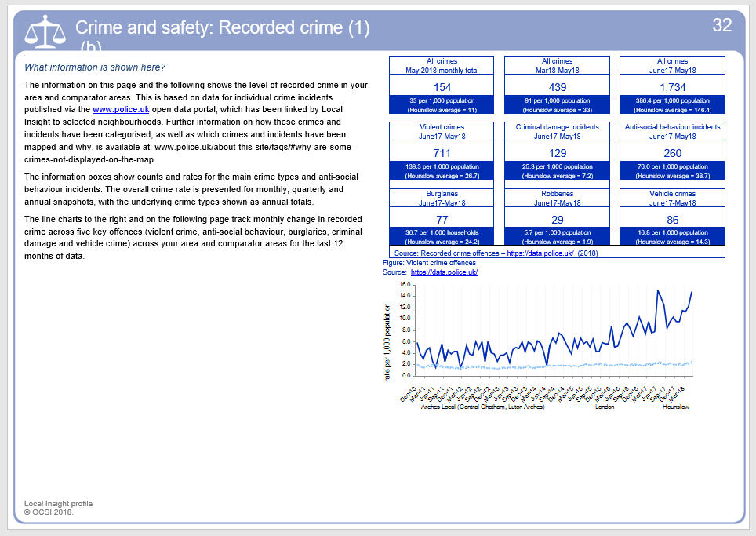
Task: Click the '76.0 per 1,000 population' rate cell
Action: point(672,171)
